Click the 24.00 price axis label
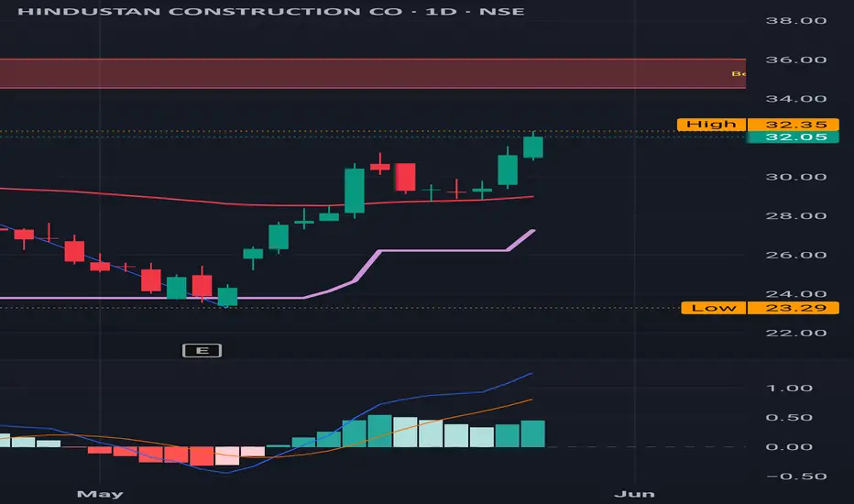Image resolution: width=854 pixels, height=504 pixels. [x=796, y=294]
